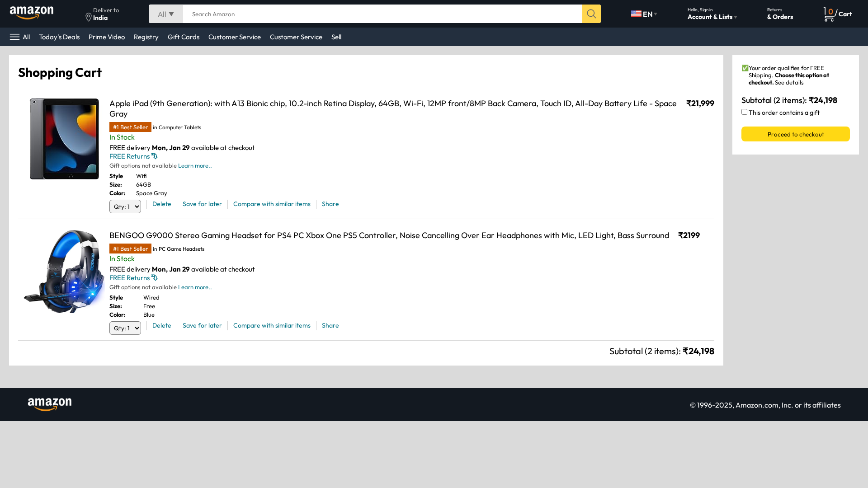Viewport: 868px width, 488px height.
Task: Open the BENGOO G9000 headset title
Action: pyautogui.click(x=389, y=235)
